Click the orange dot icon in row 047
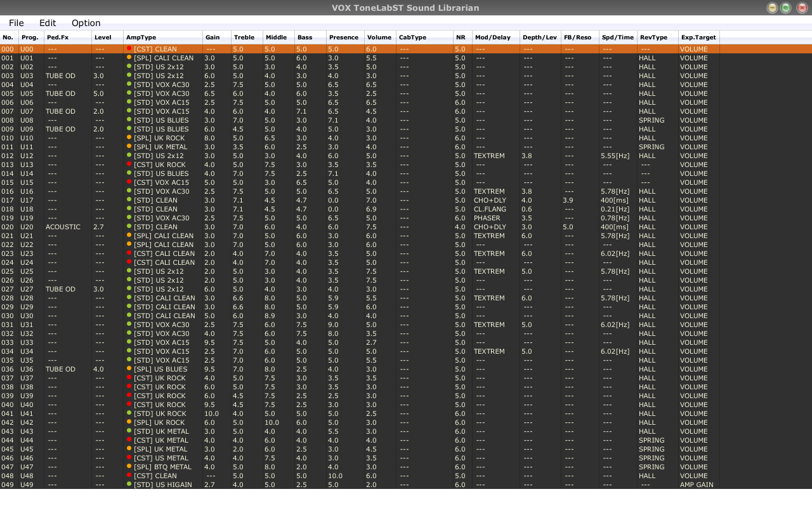Screen dimensions: 812x508 [129, 466]
